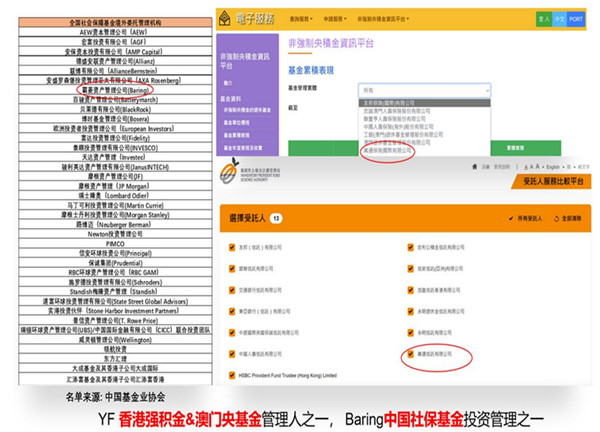
Task: Click the 受託人服務比較平台 banner
Action: point(552,181)
